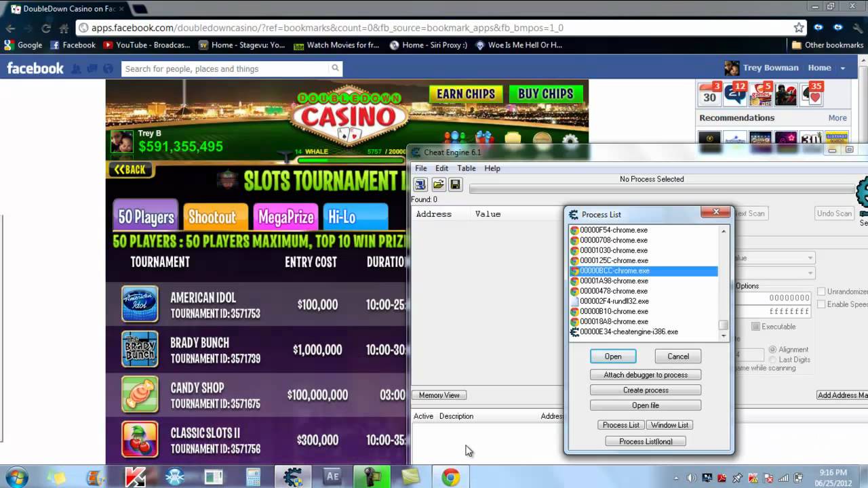Switch to the MegaPrize tab
This screenshot has width=868, height=488.
[x=285, y=217]
